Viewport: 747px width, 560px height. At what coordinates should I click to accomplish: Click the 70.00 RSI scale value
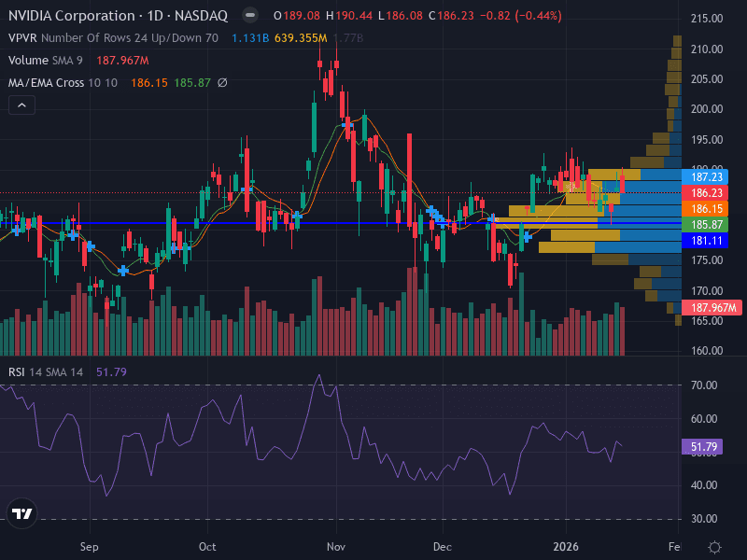(704, 385)
